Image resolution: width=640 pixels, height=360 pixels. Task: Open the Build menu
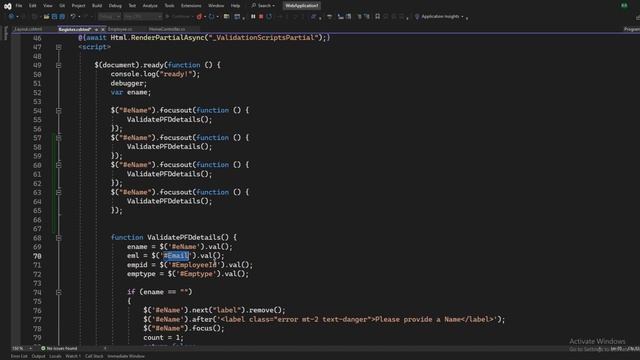(97, 6)
